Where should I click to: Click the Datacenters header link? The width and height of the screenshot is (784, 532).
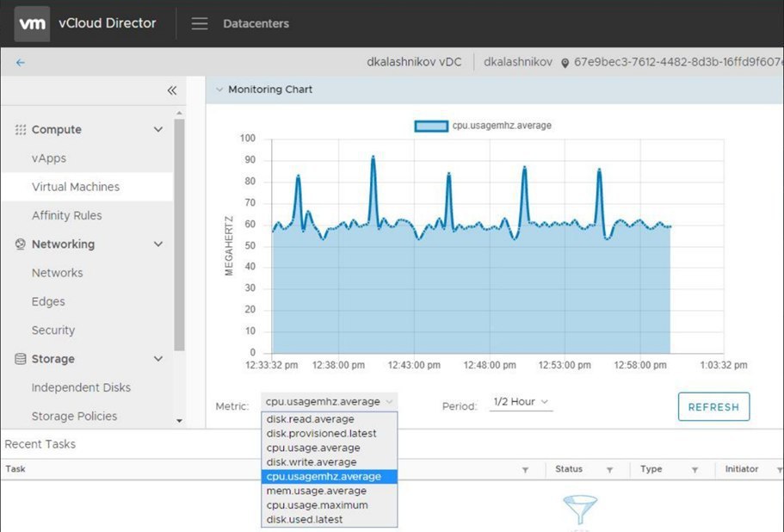click(x=256, y=23)
